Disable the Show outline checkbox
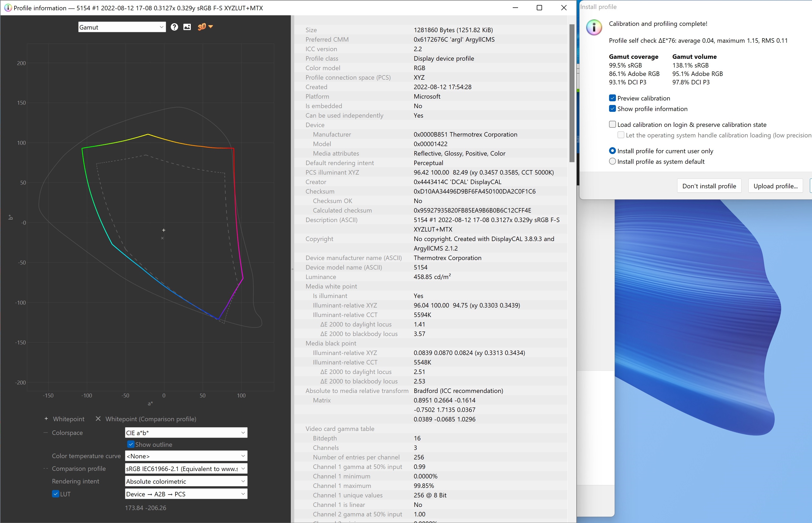This screenshot has height=523, width=812. pyautogui.click(x=131, y=444)
